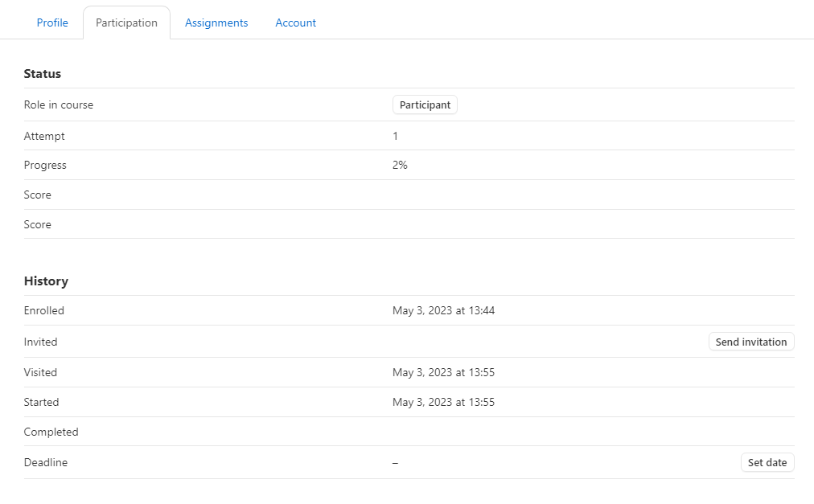Click the Enrolled row label

coord(44,311)
